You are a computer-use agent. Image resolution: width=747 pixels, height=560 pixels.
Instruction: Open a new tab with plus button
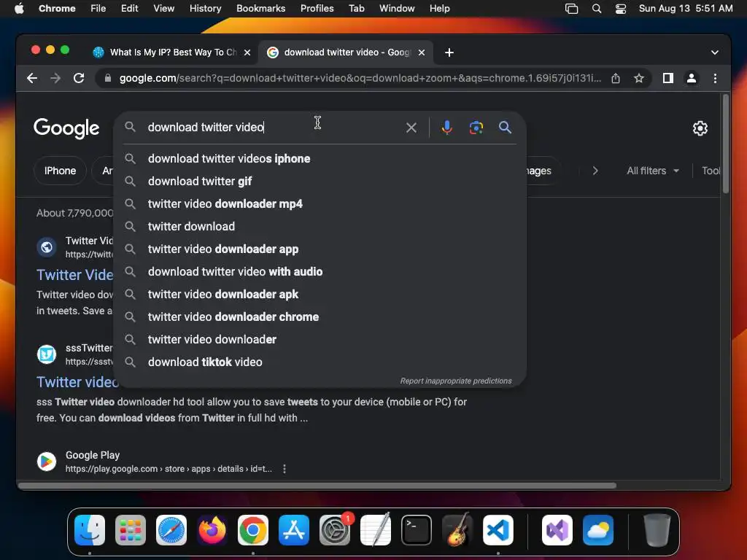449,52
